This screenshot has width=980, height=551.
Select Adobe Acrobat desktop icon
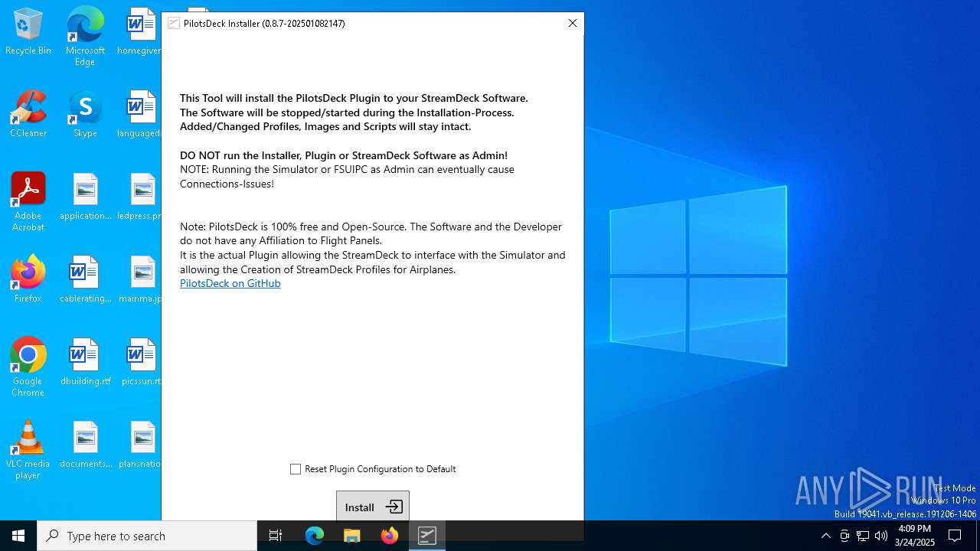28,202
